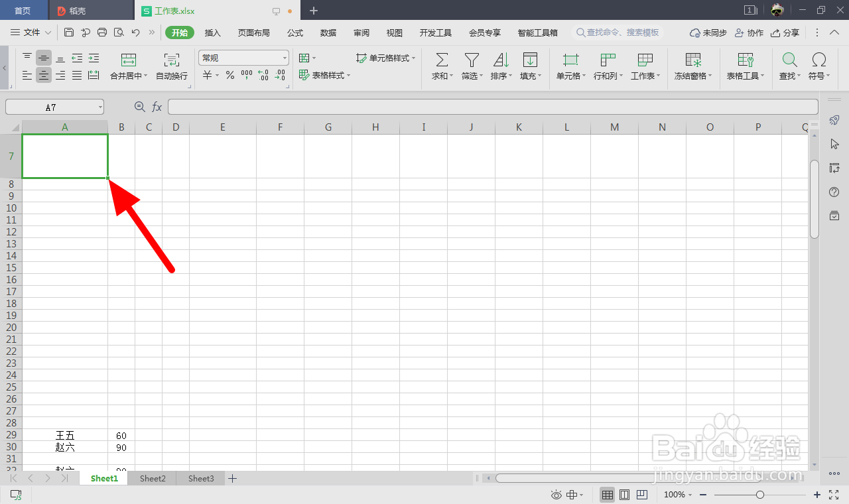Toggle horizontal center alignment
The image size is (849, 504).
coord(44,76)
